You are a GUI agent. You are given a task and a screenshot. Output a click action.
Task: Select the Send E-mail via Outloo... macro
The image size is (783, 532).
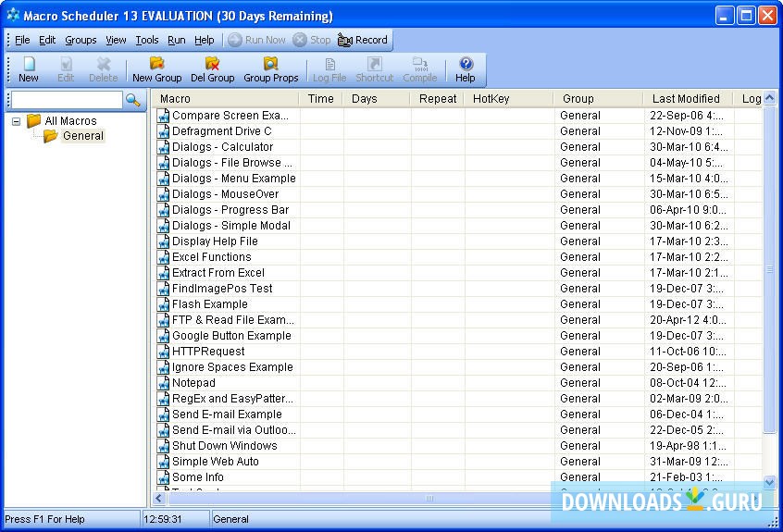(x=234, y=429)
